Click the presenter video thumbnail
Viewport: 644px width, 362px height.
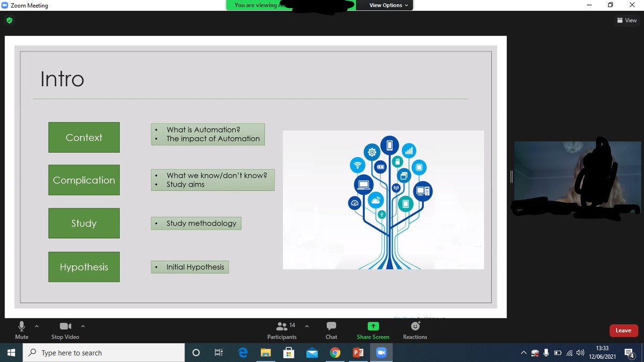[576, 179]
